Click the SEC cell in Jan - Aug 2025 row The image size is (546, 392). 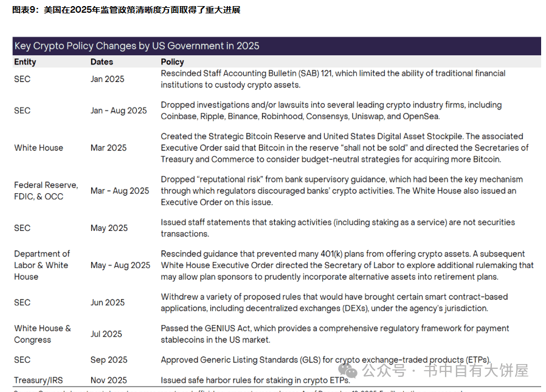pyautogui.click(x=22, y=111)
